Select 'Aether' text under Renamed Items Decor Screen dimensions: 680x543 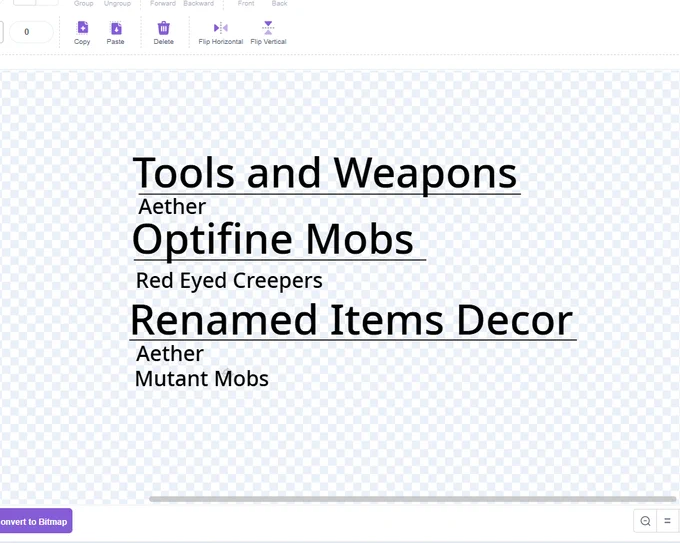click(170, 353)
